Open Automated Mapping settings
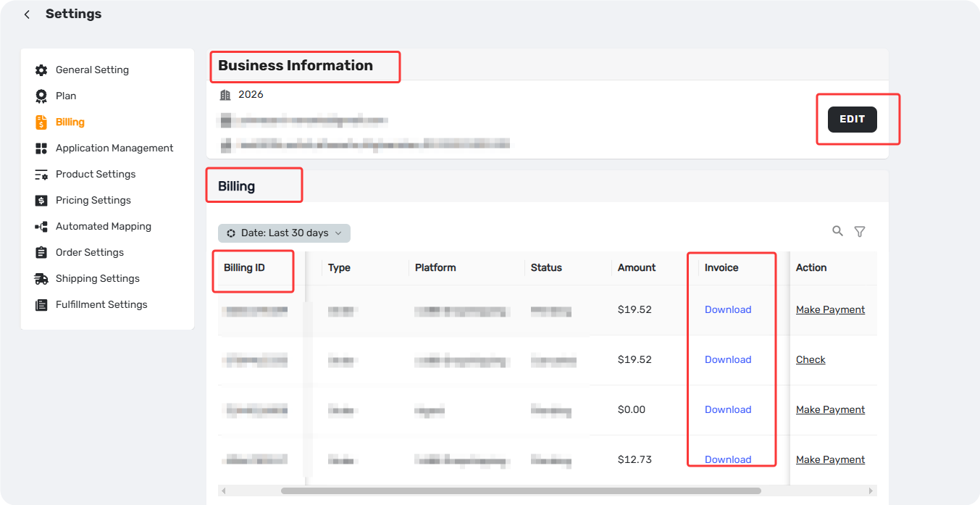This screenshot has width=980, height=505. (x=104, y=227)
